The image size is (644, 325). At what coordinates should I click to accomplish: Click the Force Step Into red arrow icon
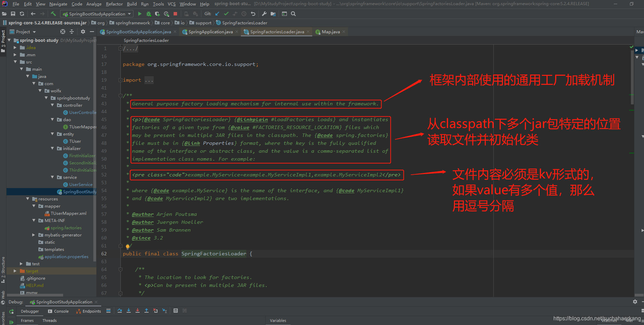tap(138, 311)
